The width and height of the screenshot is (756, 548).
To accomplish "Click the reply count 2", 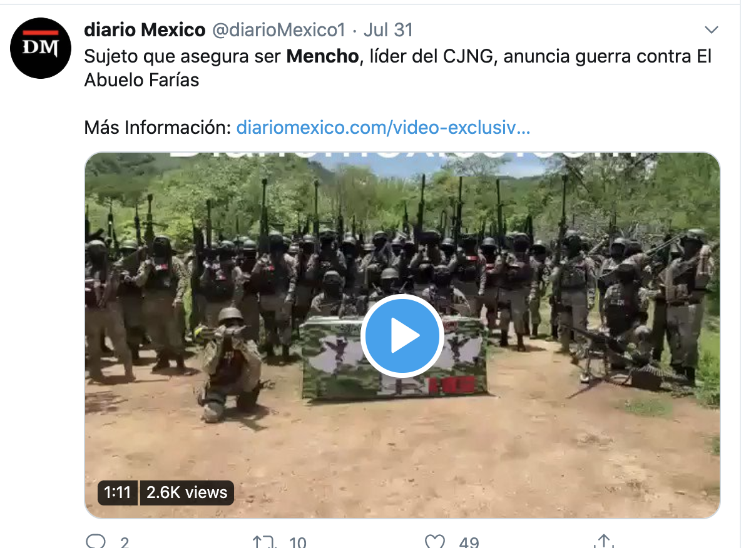I will click(x=124, y=542).
